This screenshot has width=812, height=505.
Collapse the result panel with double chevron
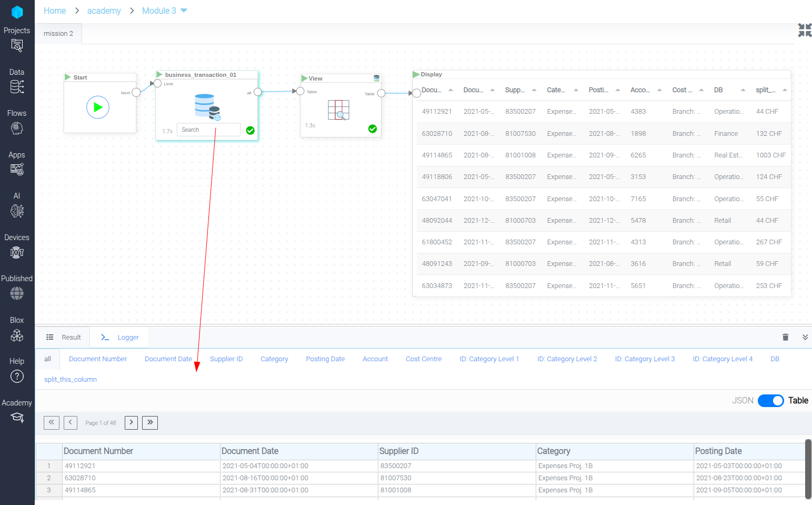tap(805, 338)
